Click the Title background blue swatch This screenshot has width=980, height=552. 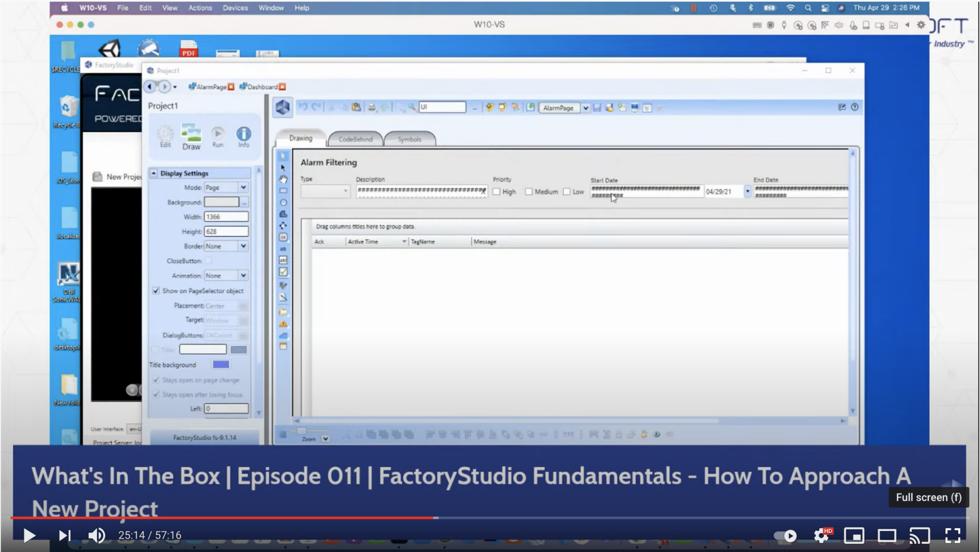pos(221,365)
